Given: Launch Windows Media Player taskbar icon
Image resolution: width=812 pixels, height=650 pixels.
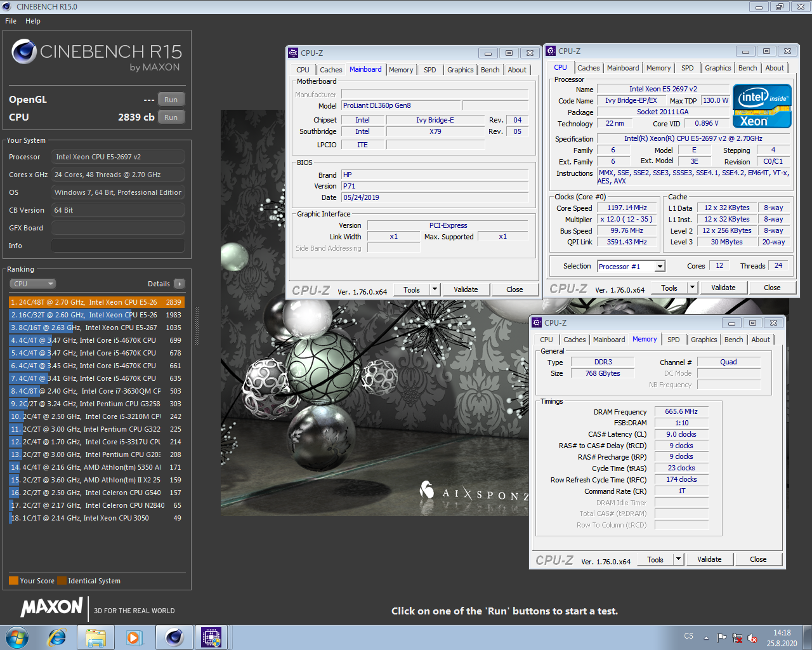Looking at the screenshot, I should coord(134,637).
